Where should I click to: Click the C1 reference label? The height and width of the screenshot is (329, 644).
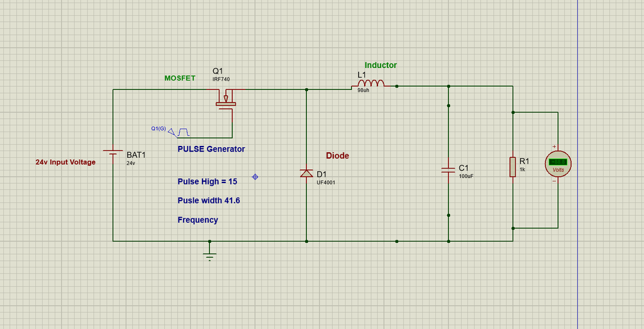click(464, 168)
